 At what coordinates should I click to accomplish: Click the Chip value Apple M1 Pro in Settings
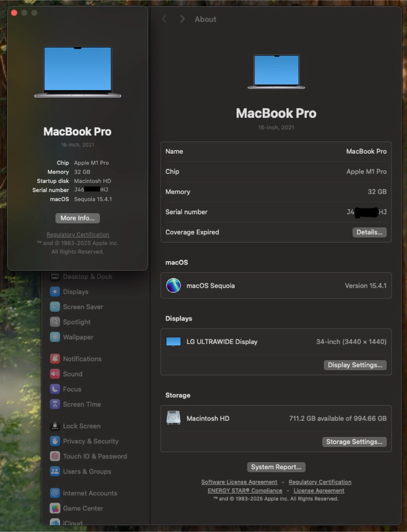(366, 171)
